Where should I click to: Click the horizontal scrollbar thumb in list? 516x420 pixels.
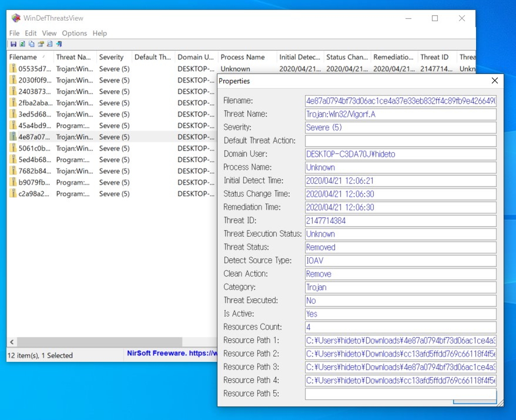pos(99,342)
